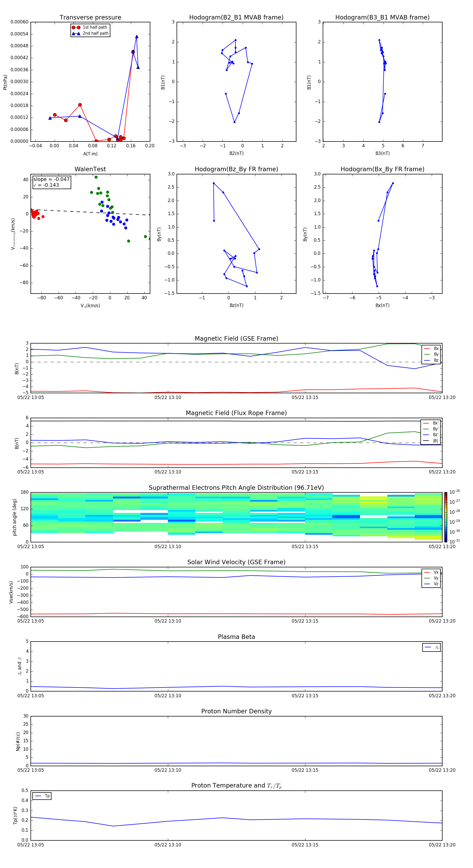Select the "Hodogram(Bx_By FR frame)" title

[x=382, y=169]
